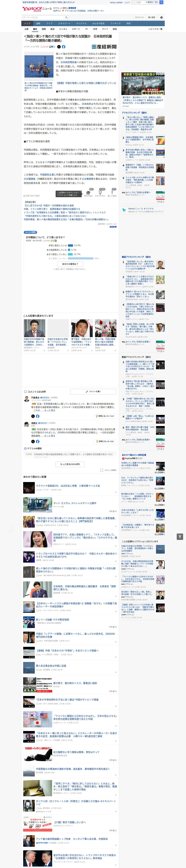Open the マイページ button
This screenshot has height=868, width=186.
139,18
